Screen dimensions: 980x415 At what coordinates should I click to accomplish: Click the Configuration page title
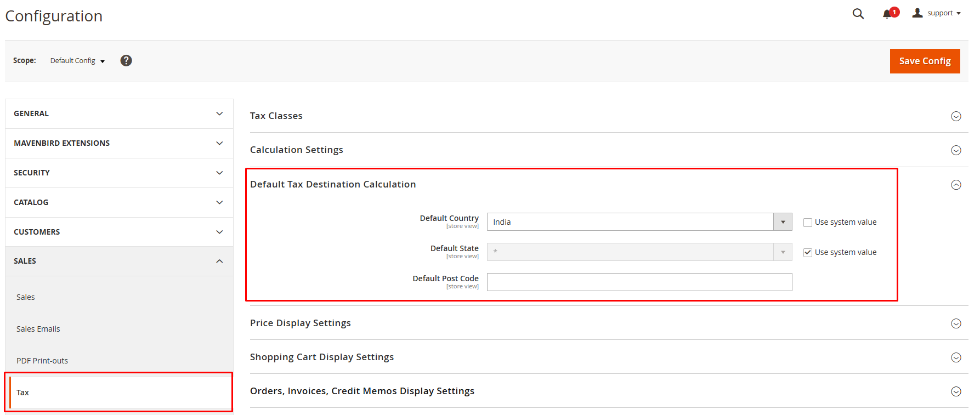tap(54, 16)
